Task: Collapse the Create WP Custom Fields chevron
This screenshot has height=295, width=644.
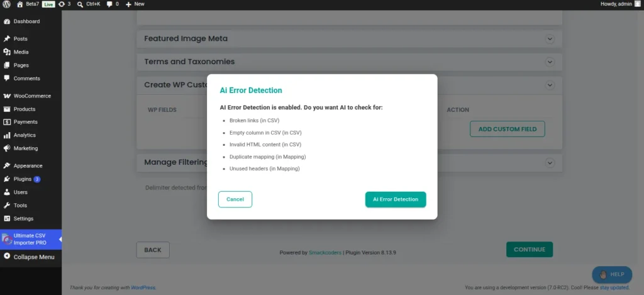Action: tap(550, 85)
